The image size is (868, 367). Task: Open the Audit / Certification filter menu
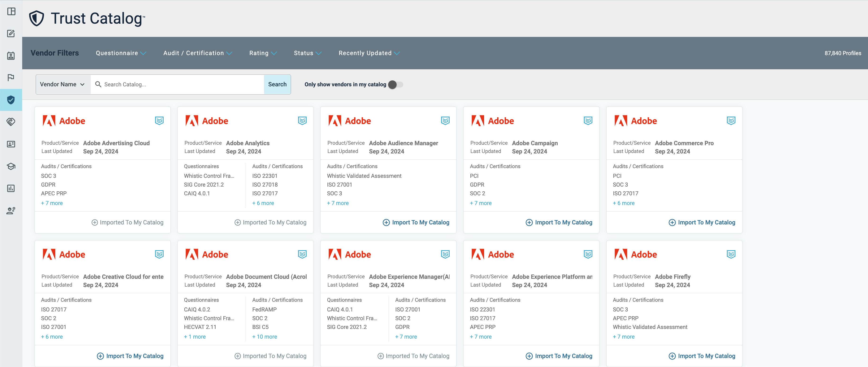pos(197,53)
